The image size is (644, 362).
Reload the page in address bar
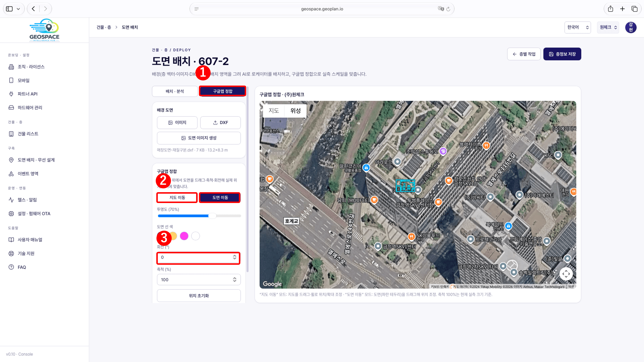[x=448, y=9]
